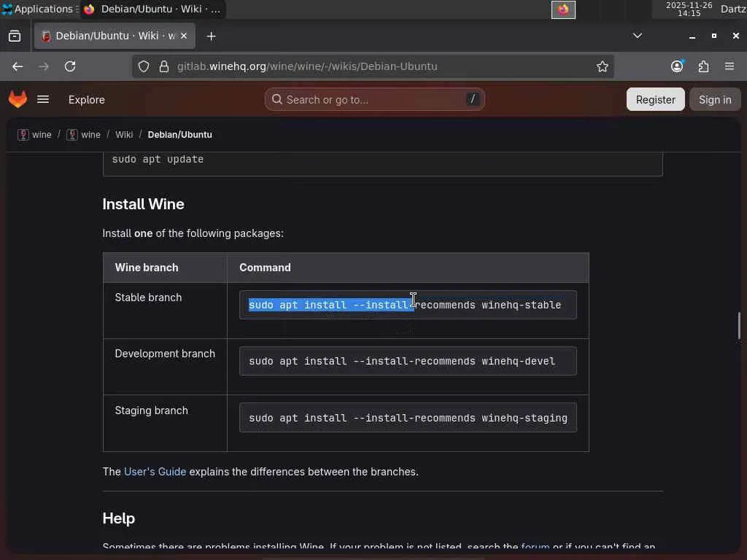Go back to the previous page
Image resolution: width=747 pixels, height=560 pixels.
coord(18,66)
